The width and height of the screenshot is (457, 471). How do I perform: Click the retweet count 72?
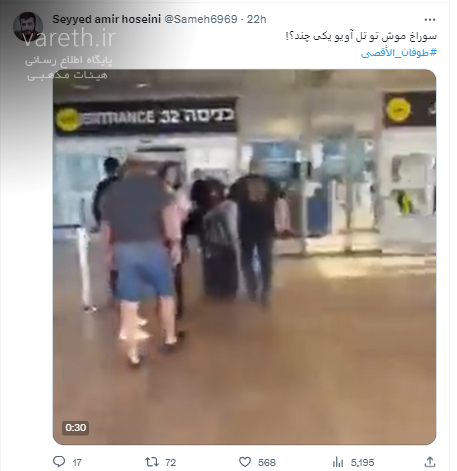point(170,462)
